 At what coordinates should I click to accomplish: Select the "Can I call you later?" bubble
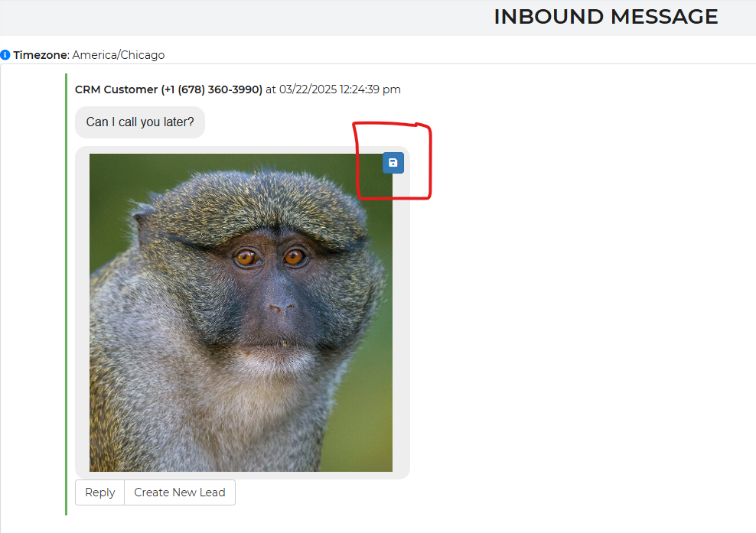pyautogui.click(x=140, y=122)
